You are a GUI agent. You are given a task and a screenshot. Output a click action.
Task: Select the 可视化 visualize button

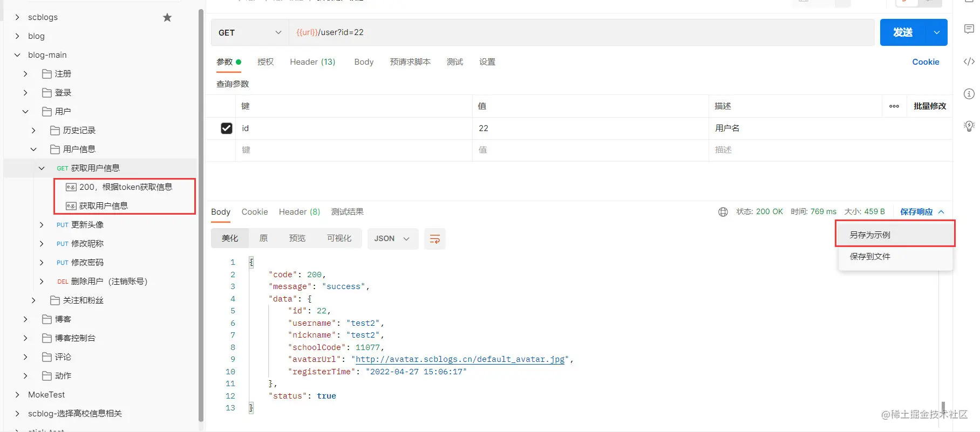[x=339, y=238]
